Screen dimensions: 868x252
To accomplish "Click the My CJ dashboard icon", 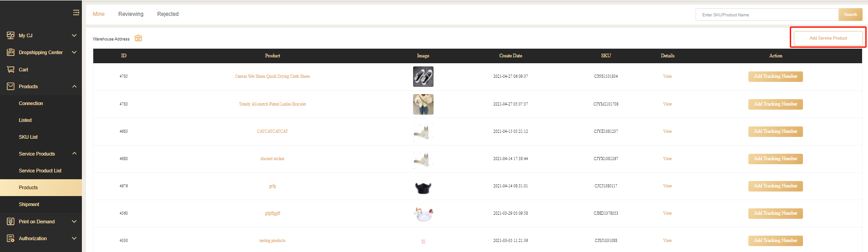I will pyautogui.click(x=10, y=35).
